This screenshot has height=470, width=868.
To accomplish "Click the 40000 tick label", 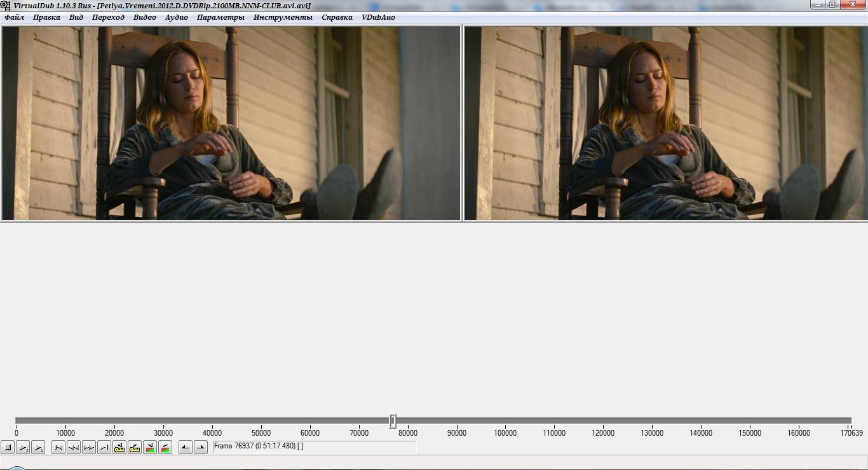I will click(x=212, y=433).
